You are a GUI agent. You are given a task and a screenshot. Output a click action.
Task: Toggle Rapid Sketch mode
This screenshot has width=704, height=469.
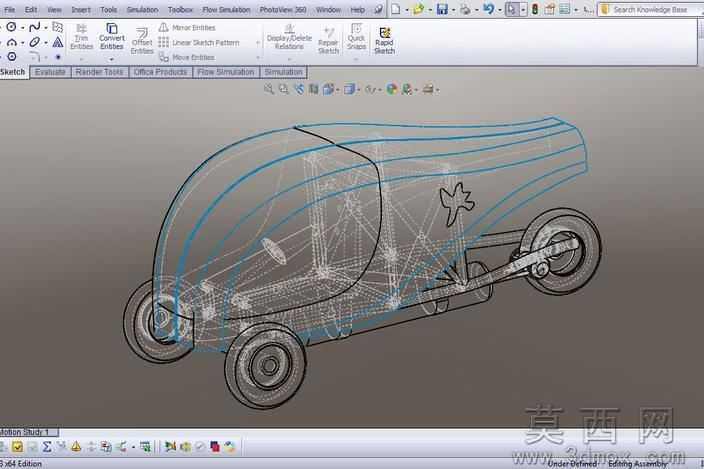[x=384, y=41]
